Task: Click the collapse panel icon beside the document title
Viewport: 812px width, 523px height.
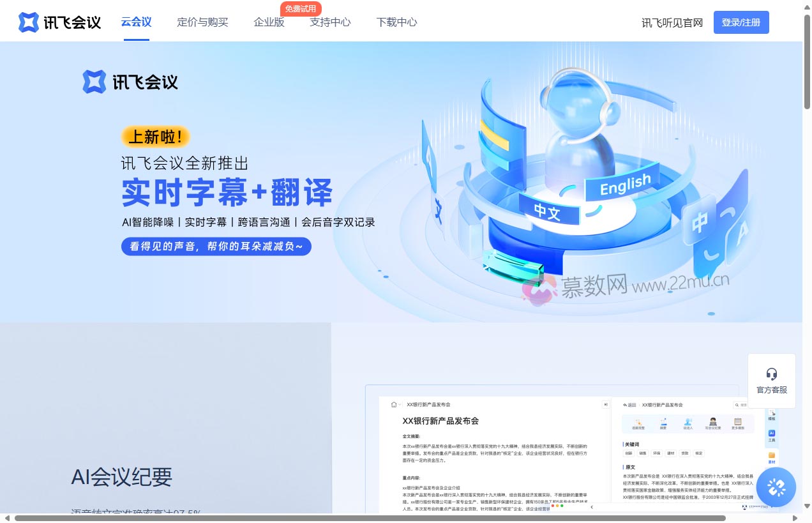Action: coord(605,404)
